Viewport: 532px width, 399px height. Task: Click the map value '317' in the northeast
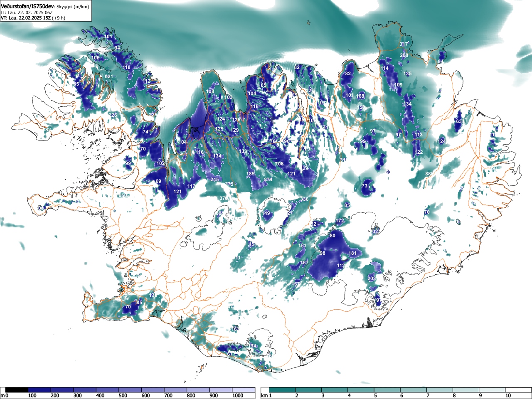[x=404, y=44]
